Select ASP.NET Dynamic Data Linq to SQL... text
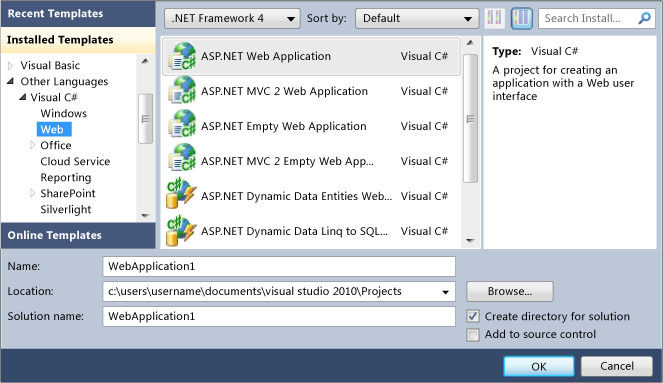The width and height of the screenshot is (663, 383). click(x=294, y=231)
